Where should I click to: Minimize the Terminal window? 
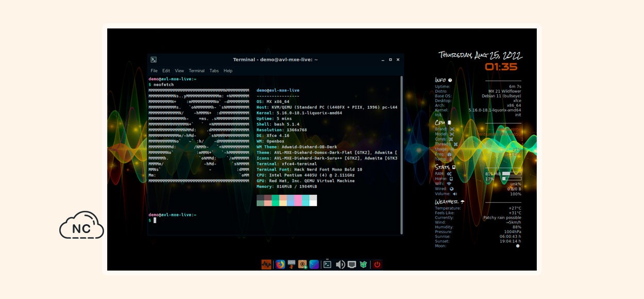pyautogui.click(x=383, y=60)
